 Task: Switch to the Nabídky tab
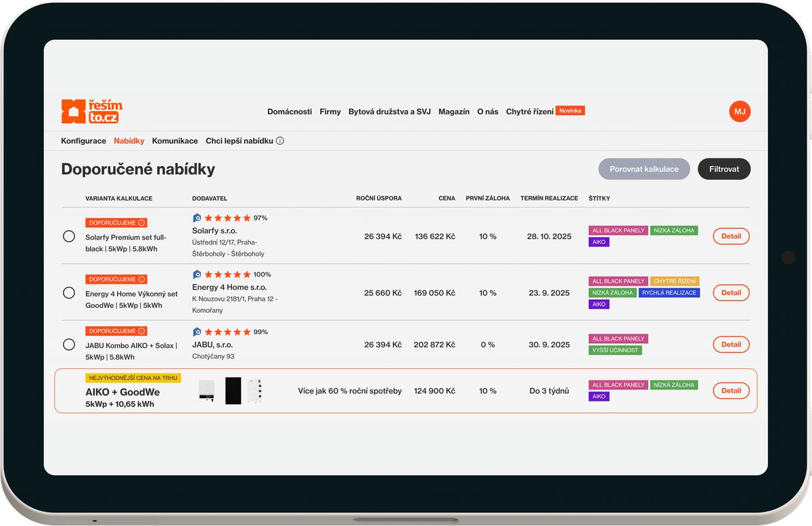[129, 141]
